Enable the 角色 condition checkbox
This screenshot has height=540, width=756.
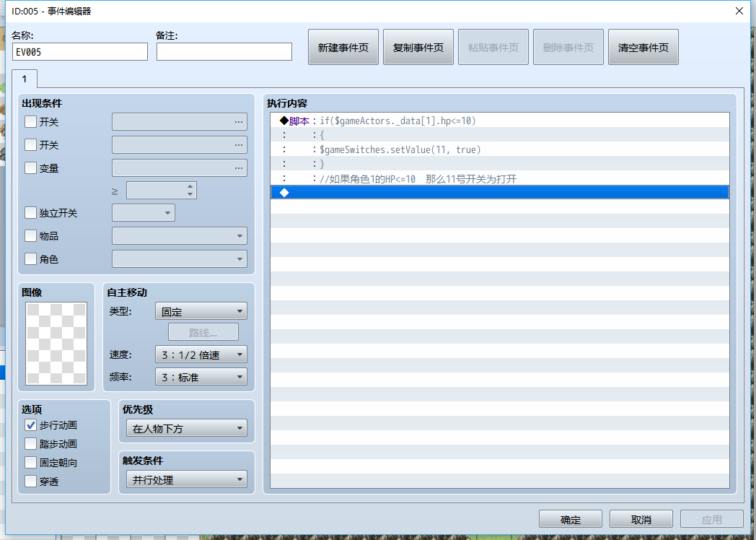click(30, 258)
